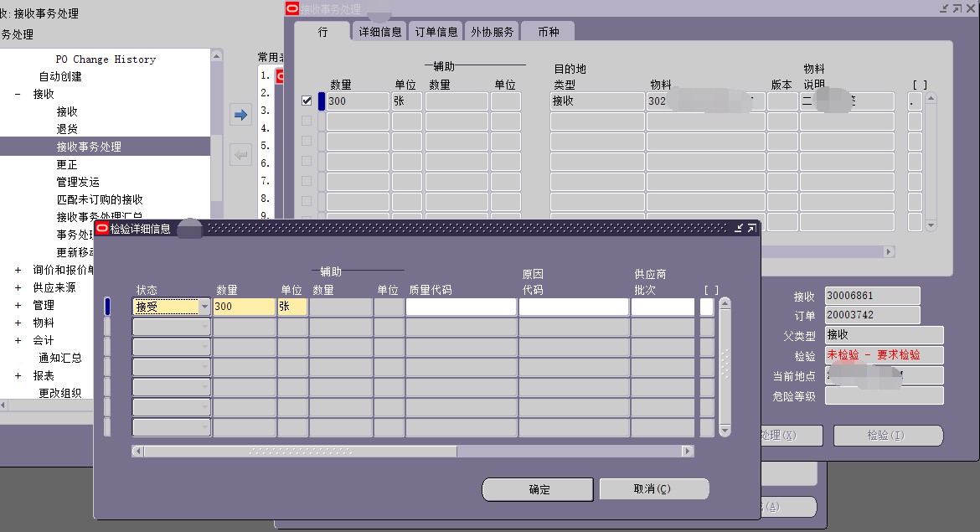Click the scroll-up arrow of the receiving lines grid

[930, 100]
